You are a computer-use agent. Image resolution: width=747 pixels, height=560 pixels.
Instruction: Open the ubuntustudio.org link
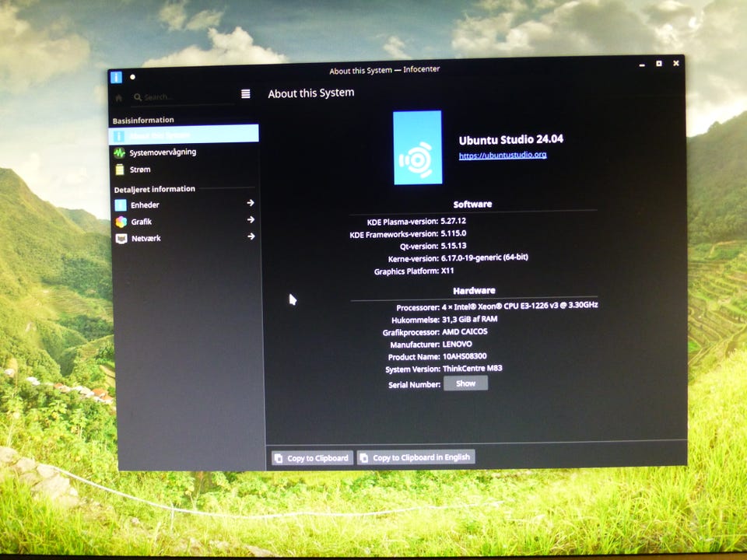(503, 156)
